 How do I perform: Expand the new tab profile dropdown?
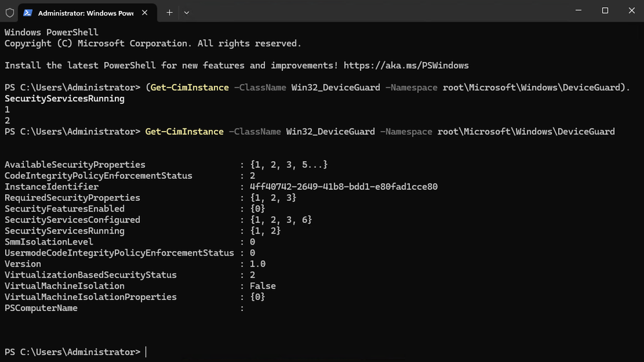coord(186,12)
